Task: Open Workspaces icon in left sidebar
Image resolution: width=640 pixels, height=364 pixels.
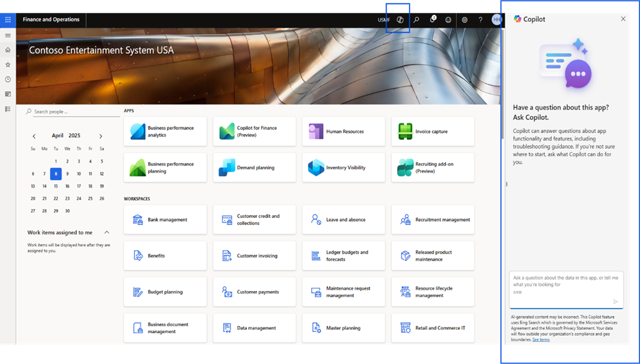Action: (x=8, y=94)
